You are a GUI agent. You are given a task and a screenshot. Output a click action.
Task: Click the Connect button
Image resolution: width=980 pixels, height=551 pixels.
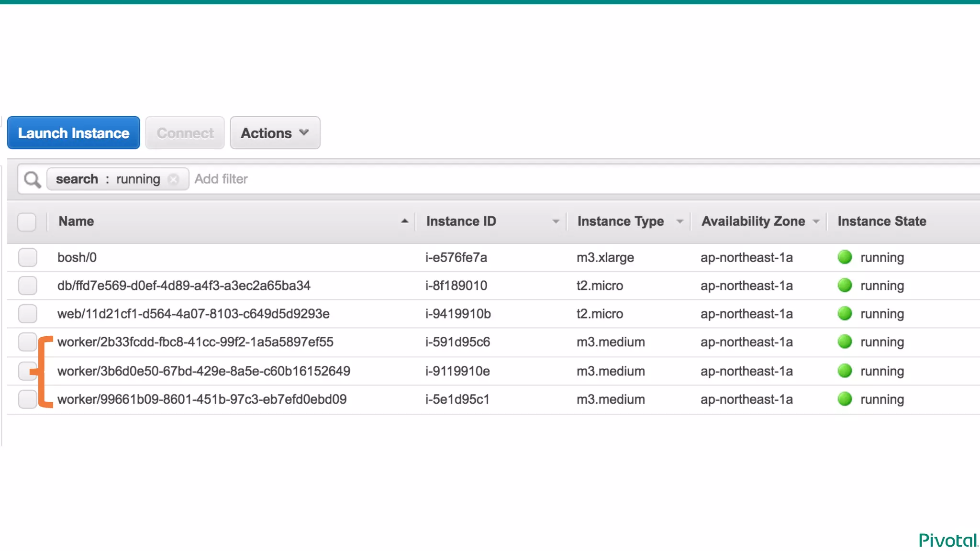click(185, 133)
